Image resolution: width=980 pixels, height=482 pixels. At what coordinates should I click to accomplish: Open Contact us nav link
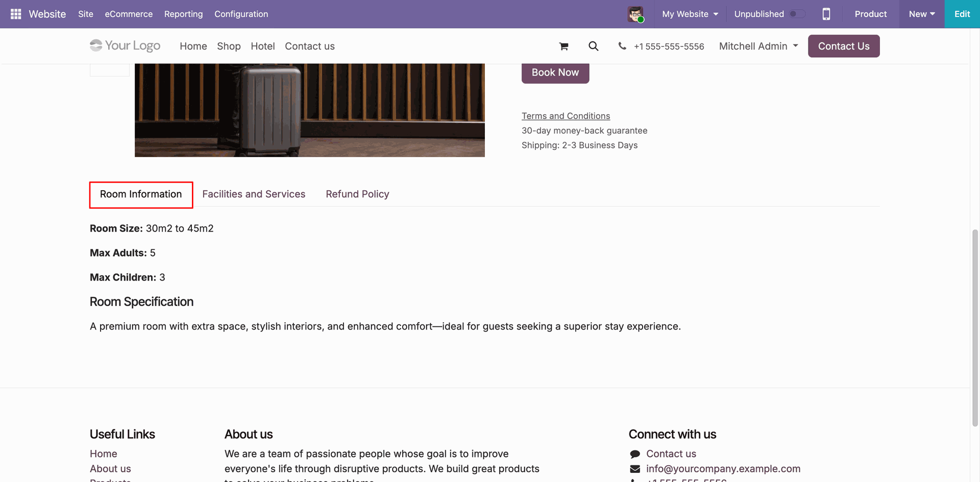[310, 46]
